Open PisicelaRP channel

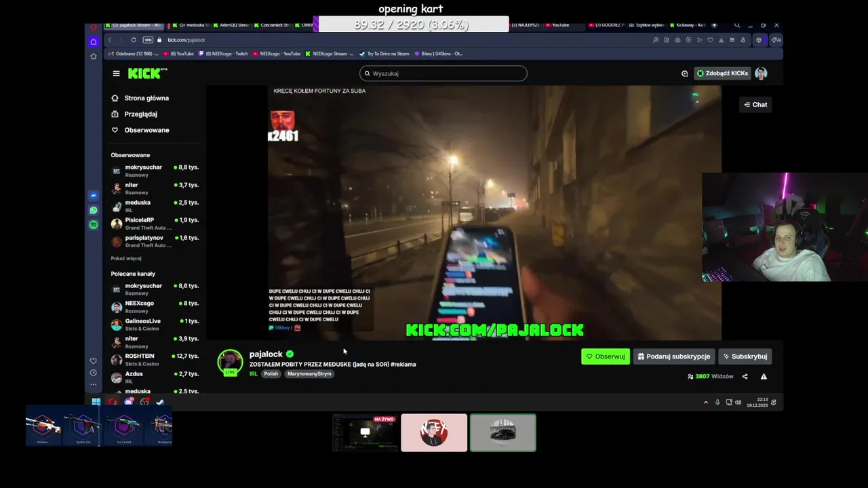point(155,223)
